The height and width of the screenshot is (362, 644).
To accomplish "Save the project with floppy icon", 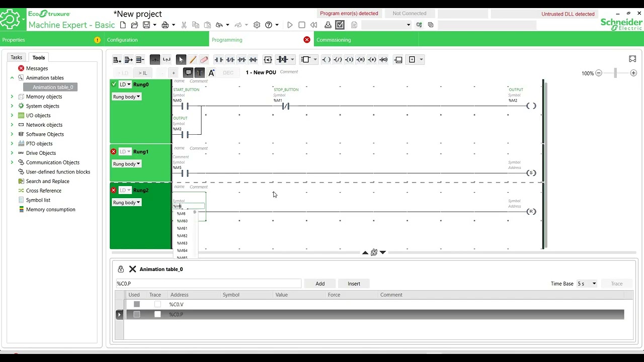I will [146, 25].
